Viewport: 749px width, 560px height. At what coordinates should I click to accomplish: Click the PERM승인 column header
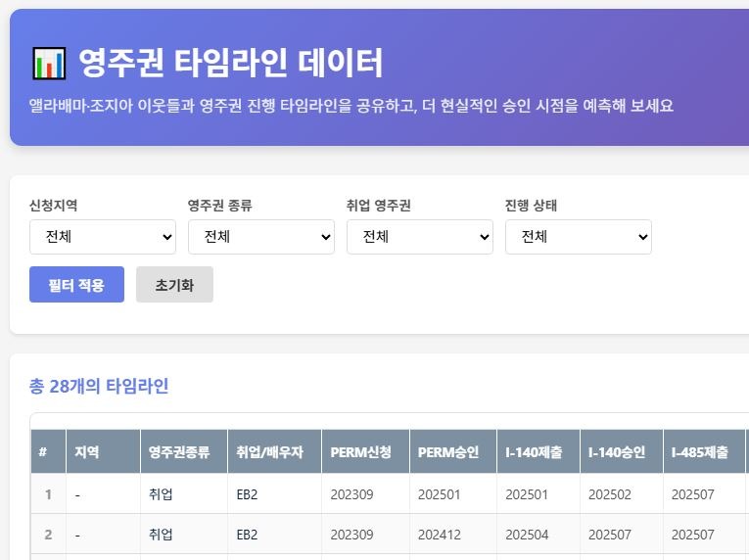coord(448,452)
